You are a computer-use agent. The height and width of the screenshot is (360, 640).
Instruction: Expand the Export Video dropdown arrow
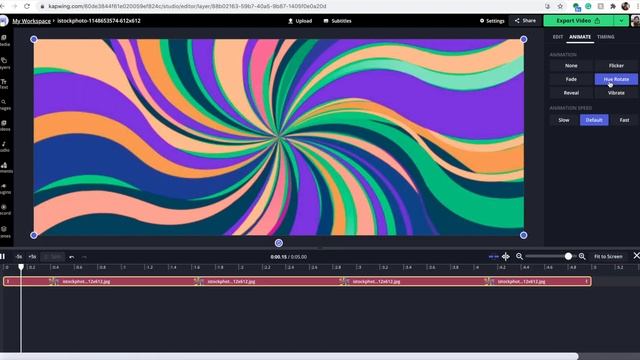[621, 20]
